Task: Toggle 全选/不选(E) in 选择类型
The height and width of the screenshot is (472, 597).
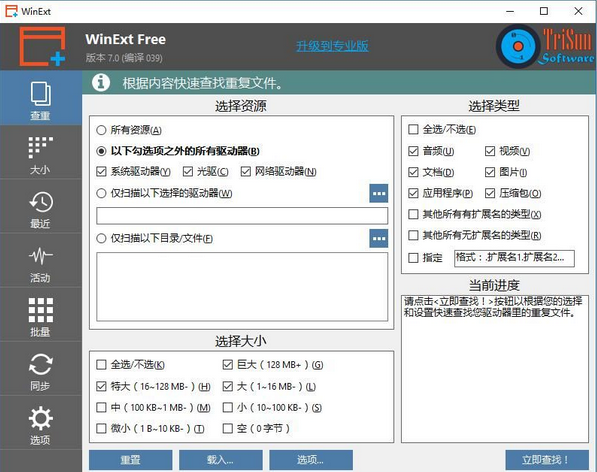Action: [x=413, y=129]
